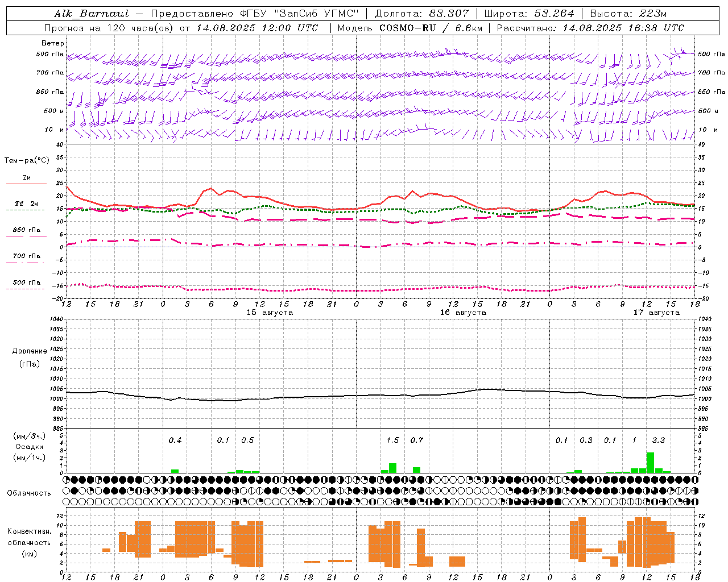Select the Долгота: 83.307 header value
728x582 pixels.
tap(422, 14)
